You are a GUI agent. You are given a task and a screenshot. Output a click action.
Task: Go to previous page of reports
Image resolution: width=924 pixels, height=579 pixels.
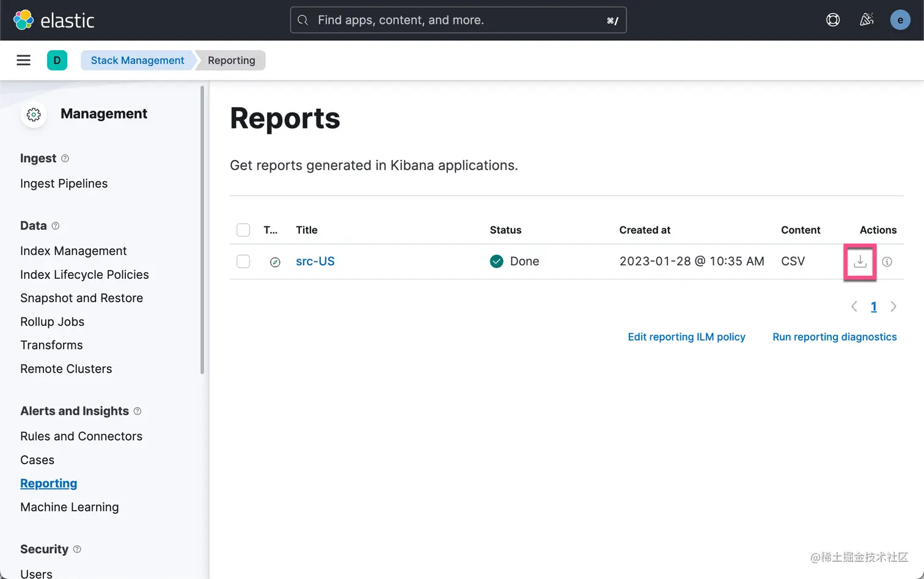[x=854, y=306]
